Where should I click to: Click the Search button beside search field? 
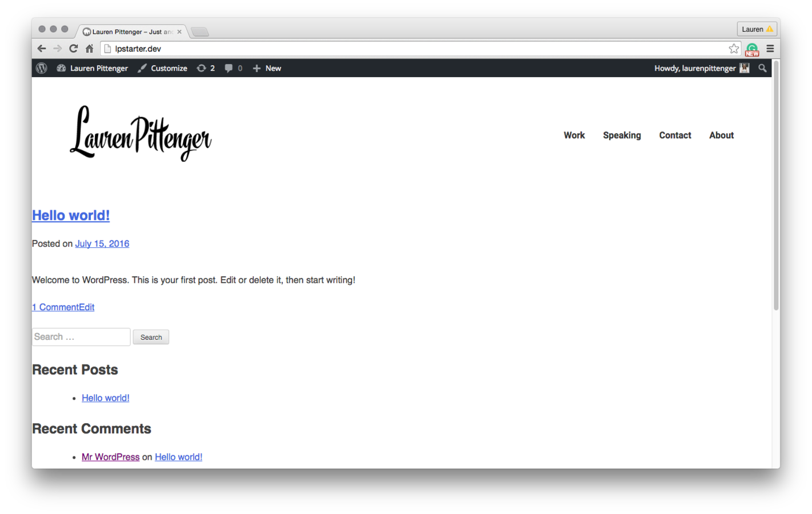[151, 337]
